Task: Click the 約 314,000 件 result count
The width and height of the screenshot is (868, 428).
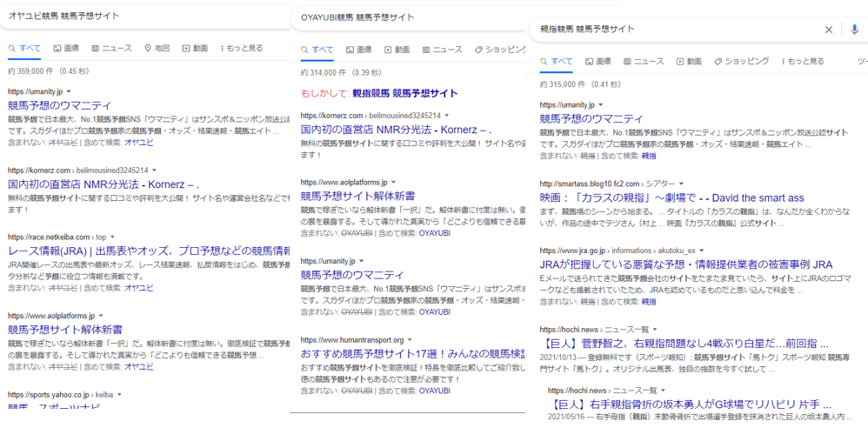Action: tap(341, 72)
